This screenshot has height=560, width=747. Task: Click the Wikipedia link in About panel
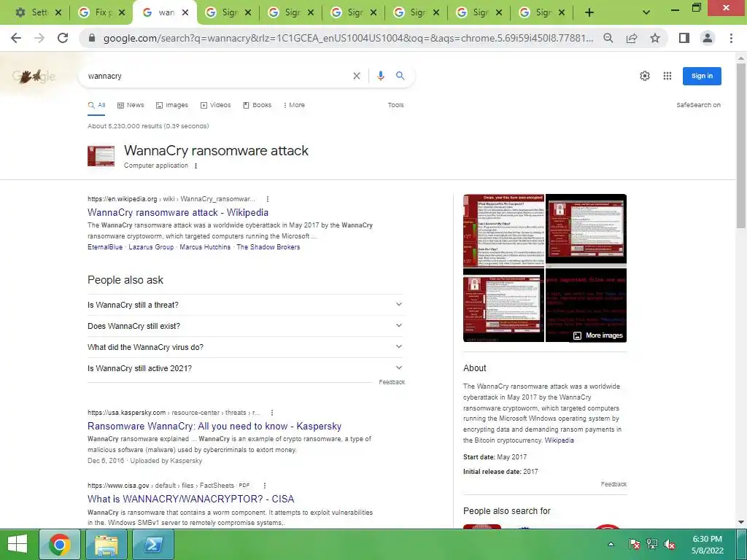pyautogui.click(x=560, y=440)
